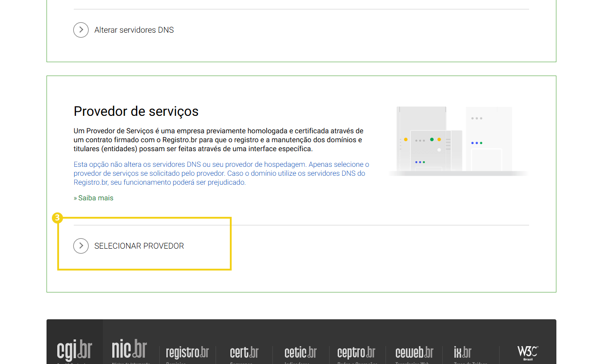
Task: Click paragraph starting 'Um Provedor de Serviços é'
Action: coord(219,140)
